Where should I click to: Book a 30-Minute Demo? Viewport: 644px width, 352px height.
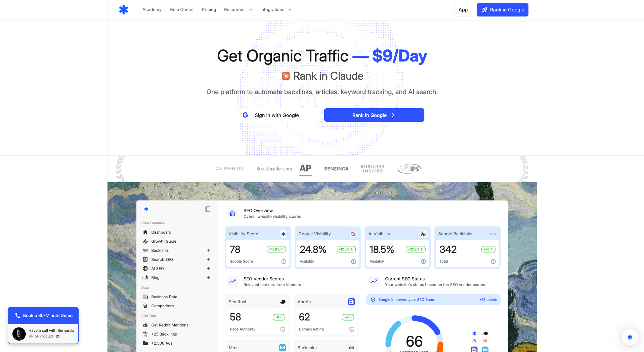pos(43,315)
